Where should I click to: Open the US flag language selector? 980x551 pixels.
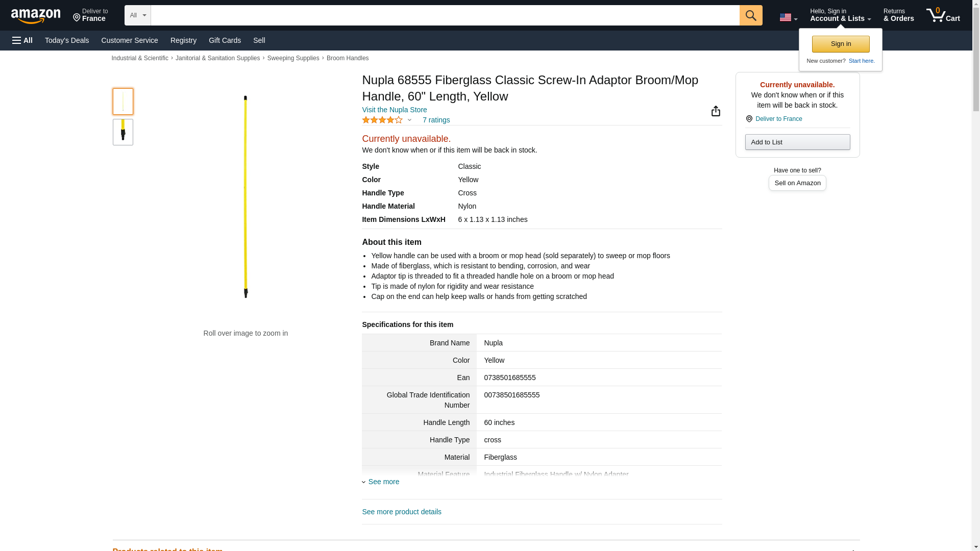coord(788,17)
